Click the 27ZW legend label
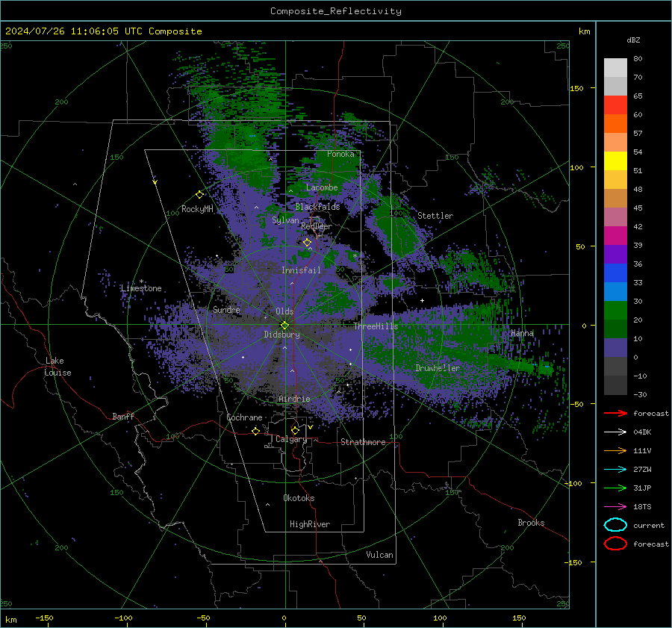672x628 pixels. [642, 470]
